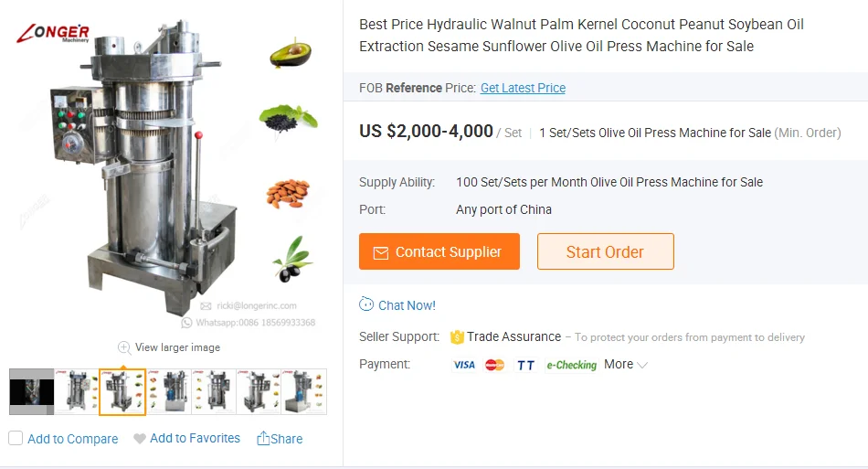Click the Share upload icon
Screen dimensions: 868x469
(x=263, y=439)
